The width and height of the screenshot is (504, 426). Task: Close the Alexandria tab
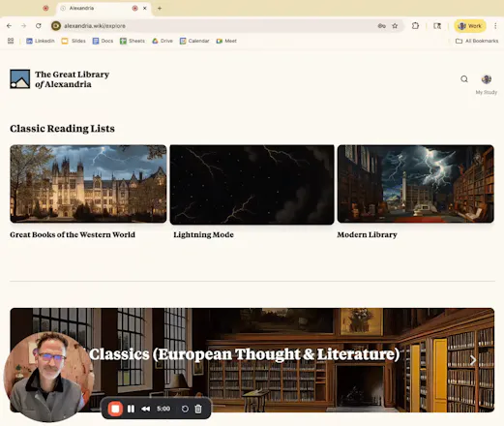(145, 8)
